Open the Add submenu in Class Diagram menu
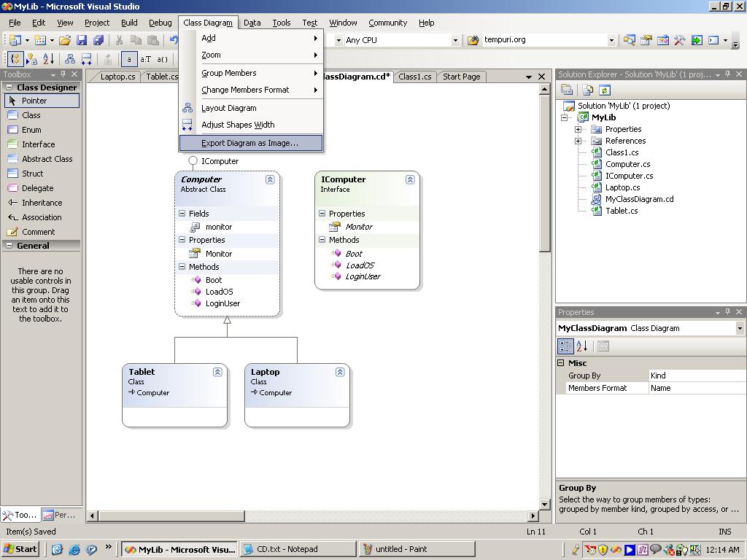 pos(251,38)
